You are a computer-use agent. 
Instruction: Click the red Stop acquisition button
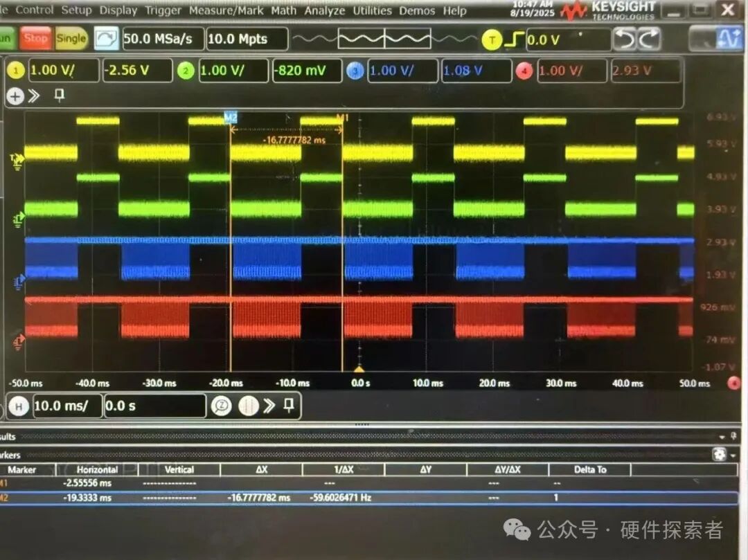[35, 38]
